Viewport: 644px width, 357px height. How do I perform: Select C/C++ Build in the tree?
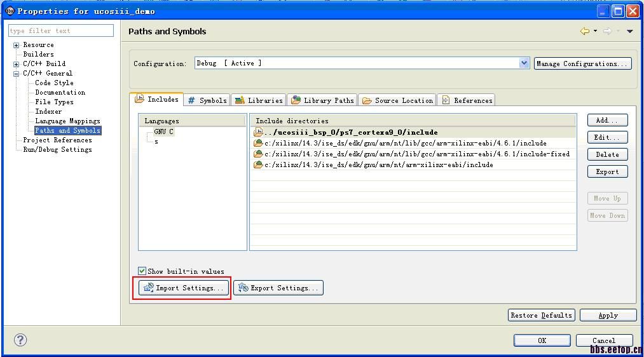click(45, 64)
